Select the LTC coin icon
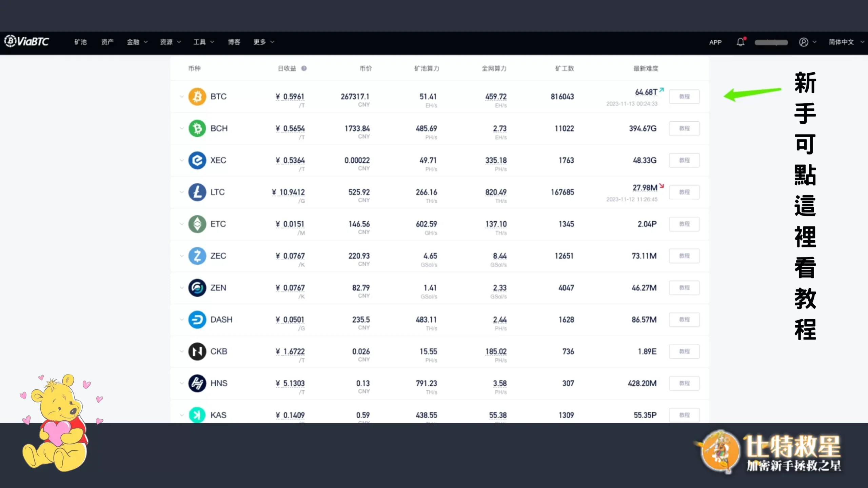The image size is (868, 488). coord(197,192)
